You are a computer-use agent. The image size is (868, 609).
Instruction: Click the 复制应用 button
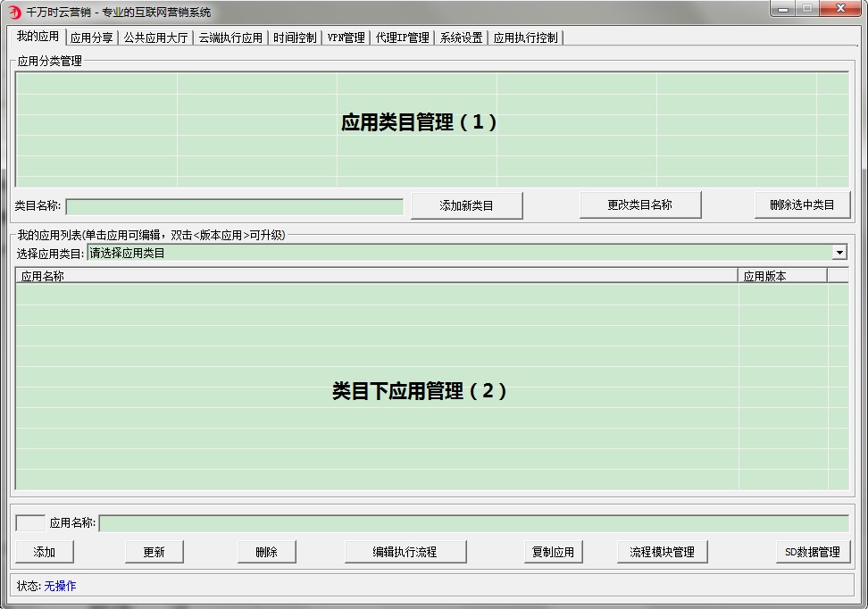click(x=553, y=551)
